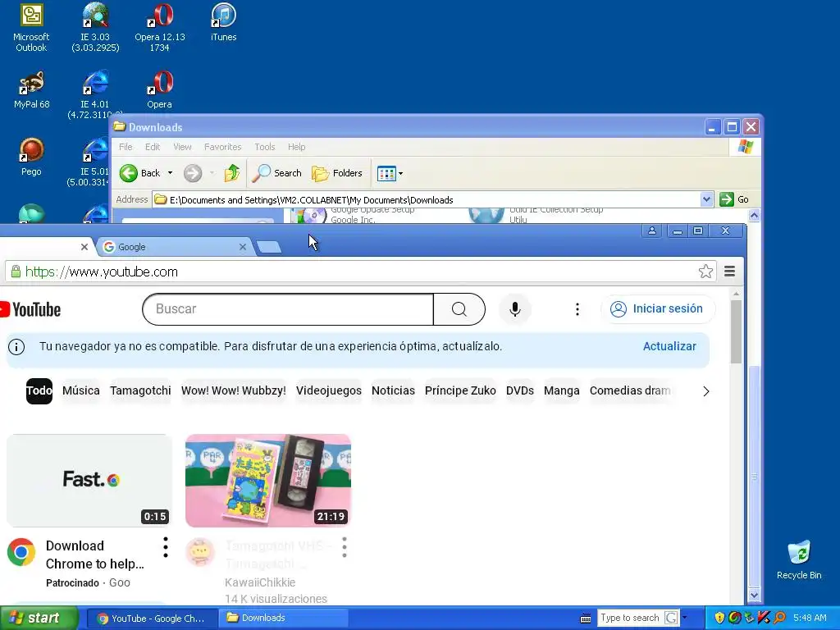The width and height of the screenshot is (840, 630).
Task: Launch the Opera desktop shortcut in the second row
Action: [160, 90]
